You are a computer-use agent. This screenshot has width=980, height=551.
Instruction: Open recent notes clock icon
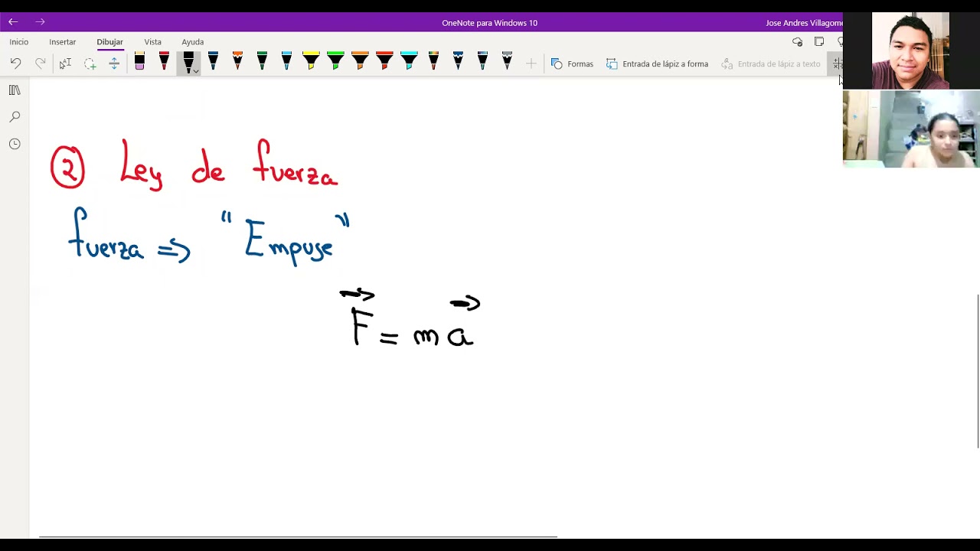tap(15, 144)
